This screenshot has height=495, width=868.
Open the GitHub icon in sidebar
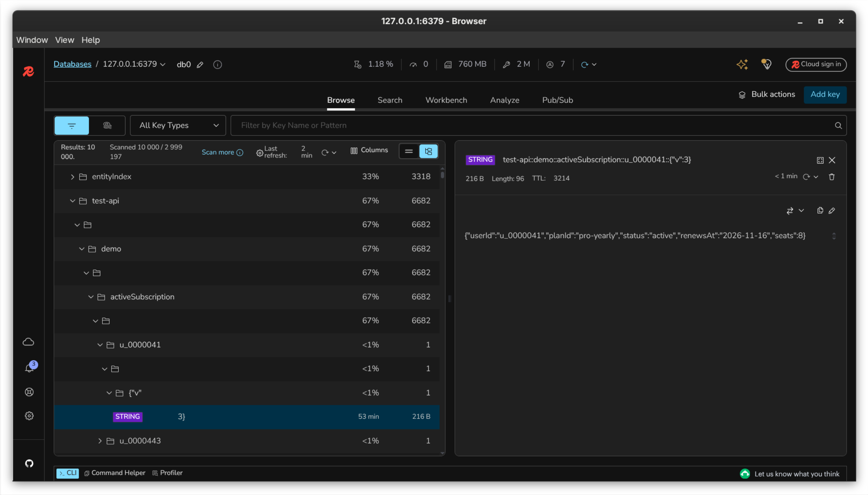(29, 463)
